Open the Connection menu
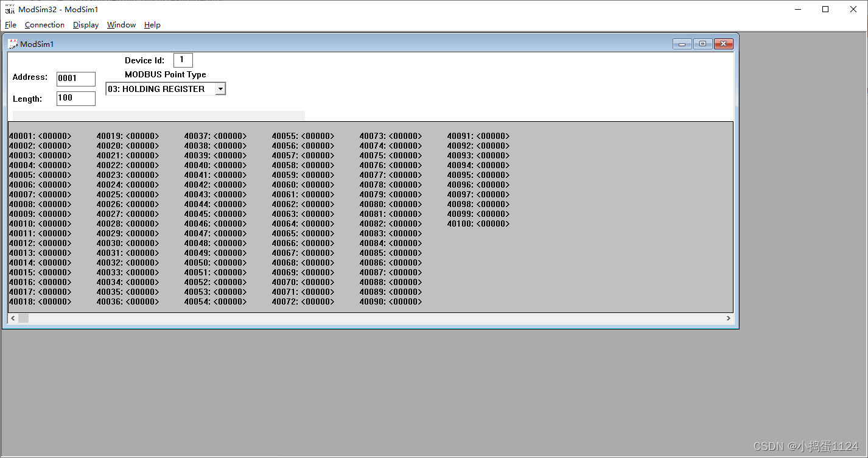This screenshot has width=868, height=458. coord(44,24)
